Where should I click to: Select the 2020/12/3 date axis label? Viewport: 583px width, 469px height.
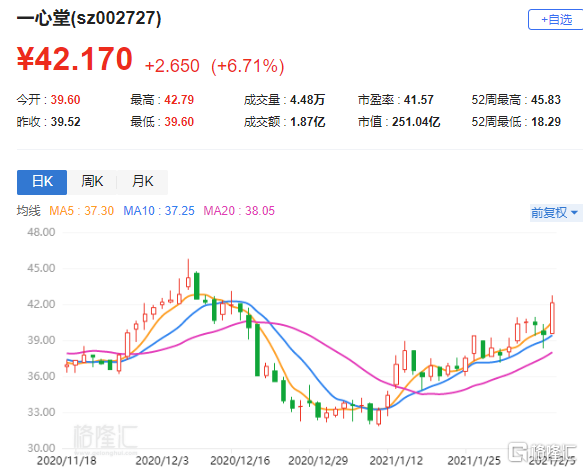coord(162,461)
